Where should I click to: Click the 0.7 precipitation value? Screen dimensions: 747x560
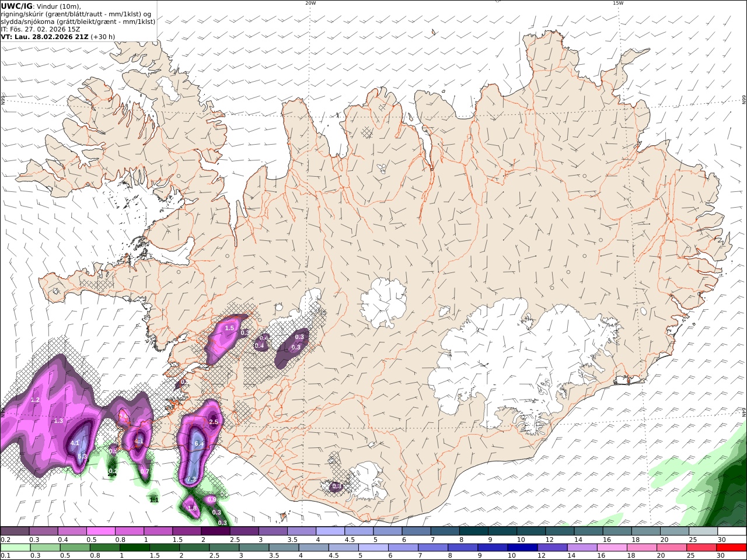[x=145, y=471]
